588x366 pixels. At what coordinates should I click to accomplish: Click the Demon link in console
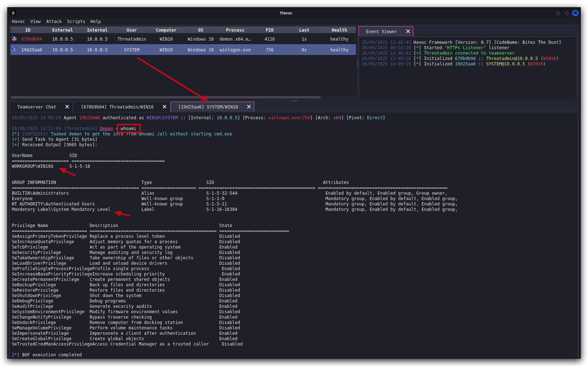[106, 129]
